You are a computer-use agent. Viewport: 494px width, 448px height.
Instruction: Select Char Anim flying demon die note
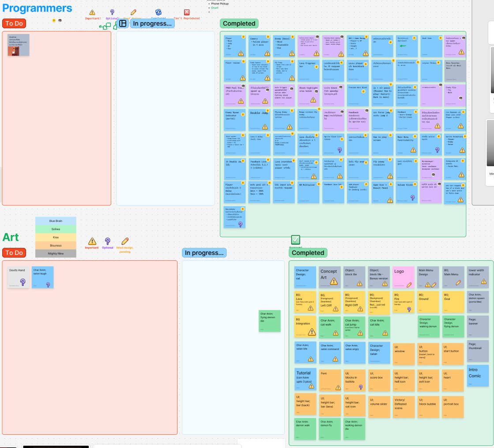pyautogui.click(x=270, y=321)
